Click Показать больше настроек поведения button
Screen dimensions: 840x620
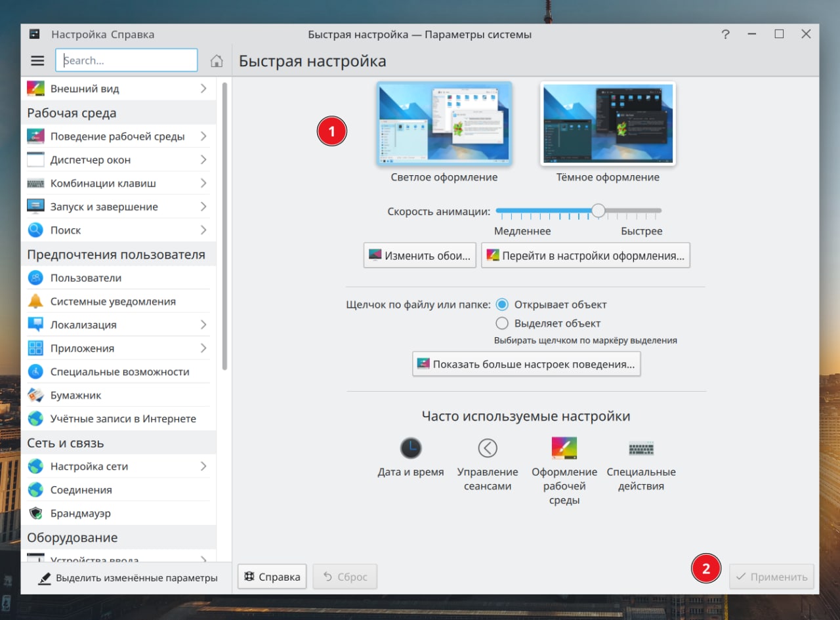click(526, 364)
